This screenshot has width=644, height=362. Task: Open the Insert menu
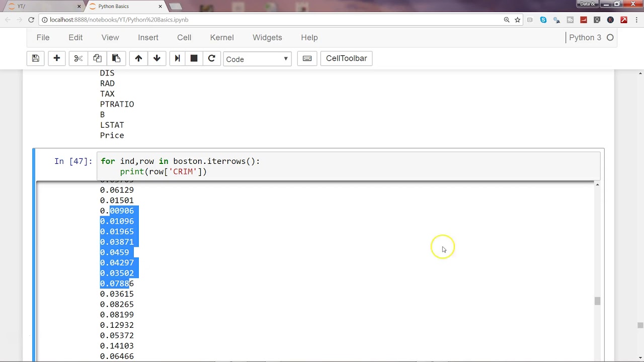(x=148, y=37)
